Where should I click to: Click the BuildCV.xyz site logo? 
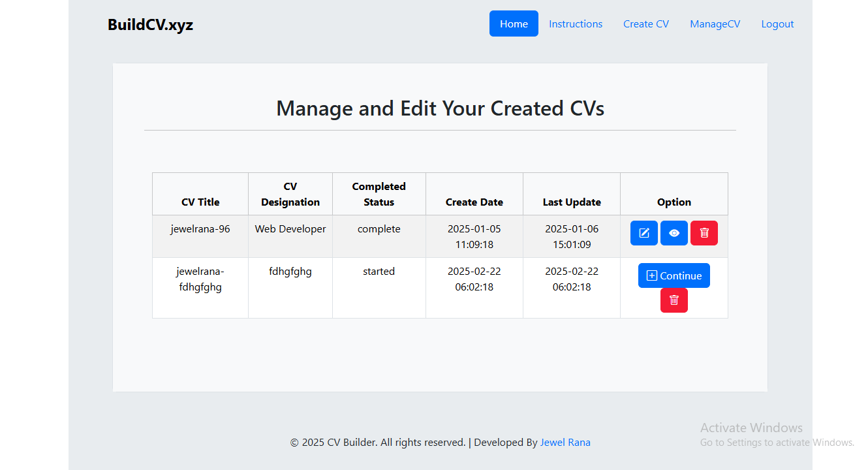pos(150,25)
